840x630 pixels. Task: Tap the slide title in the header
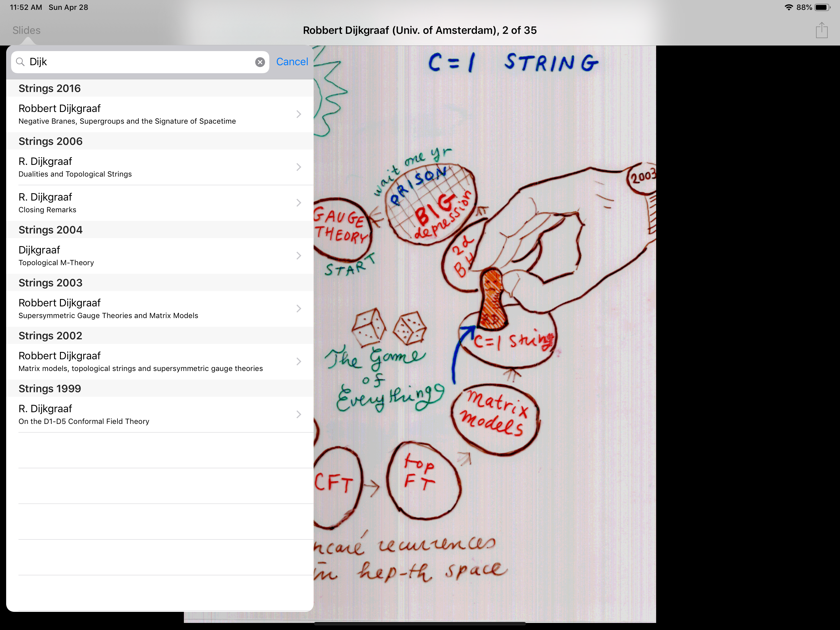click(420, 30)
